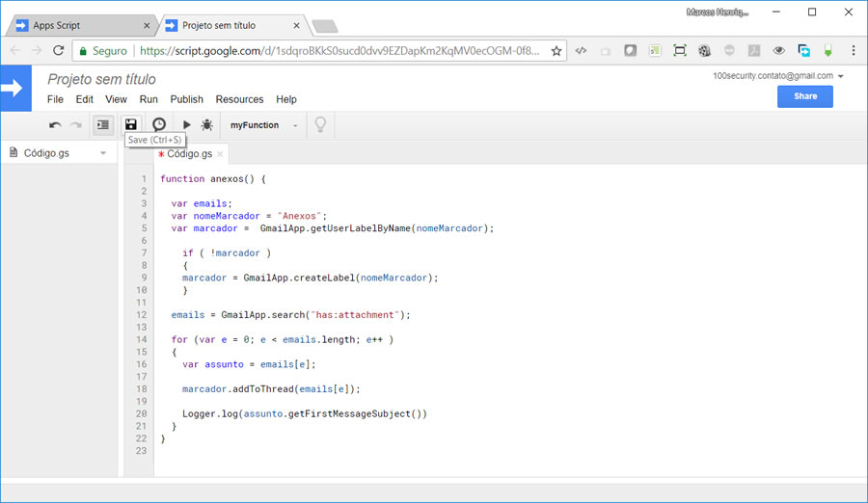The width and height of the screenshot is (868, 503).
Task: Close the Apps Script browser tab
Action: click(147, 25)
